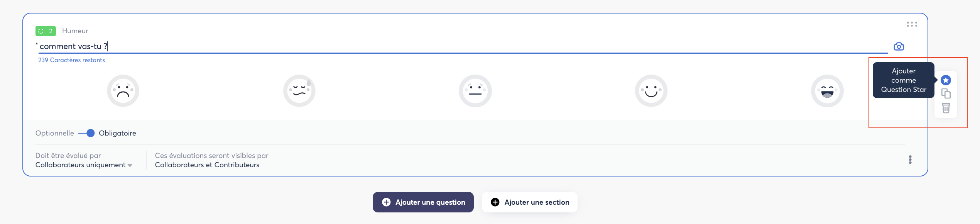The image size is (980, 224).
Task: Click the Obligatoire label
Action: [117, 133]
